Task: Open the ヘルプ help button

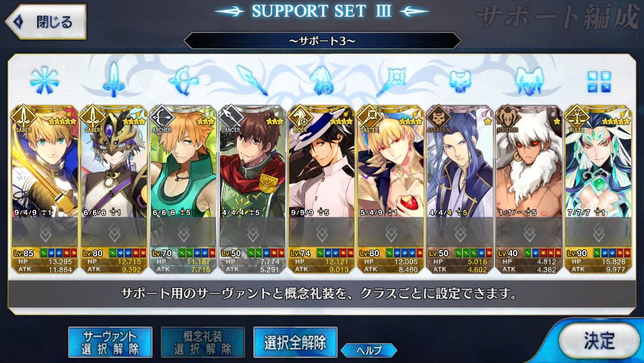Action: [x=369, y=351]
